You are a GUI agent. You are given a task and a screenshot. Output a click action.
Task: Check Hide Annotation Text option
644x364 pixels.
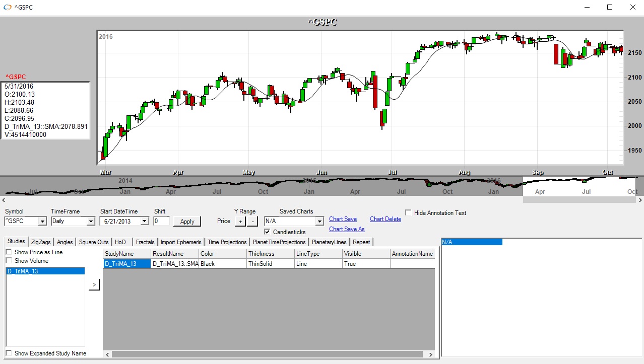pos(409,213)
